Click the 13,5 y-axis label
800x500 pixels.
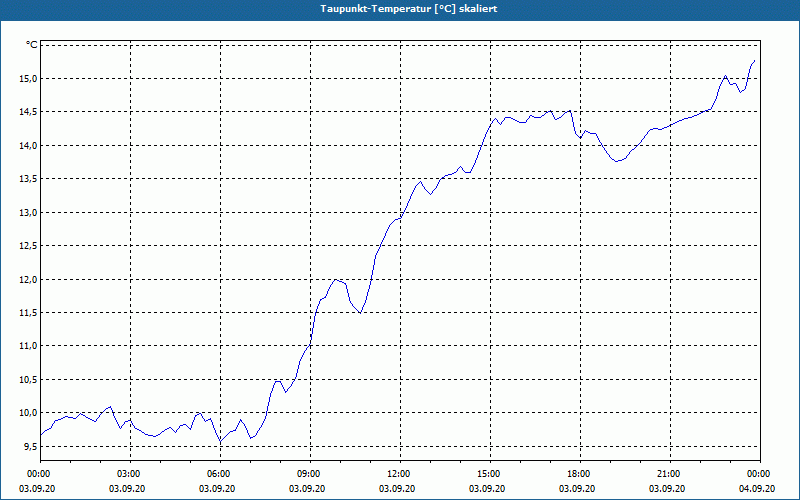(29, 179)
